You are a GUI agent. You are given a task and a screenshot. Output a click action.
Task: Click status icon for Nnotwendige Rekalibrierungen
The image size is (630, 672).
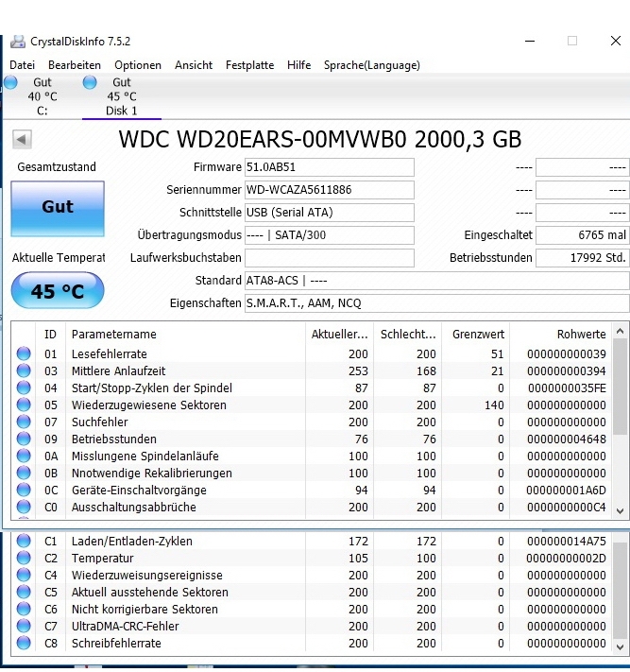click(x=24, y=473)
